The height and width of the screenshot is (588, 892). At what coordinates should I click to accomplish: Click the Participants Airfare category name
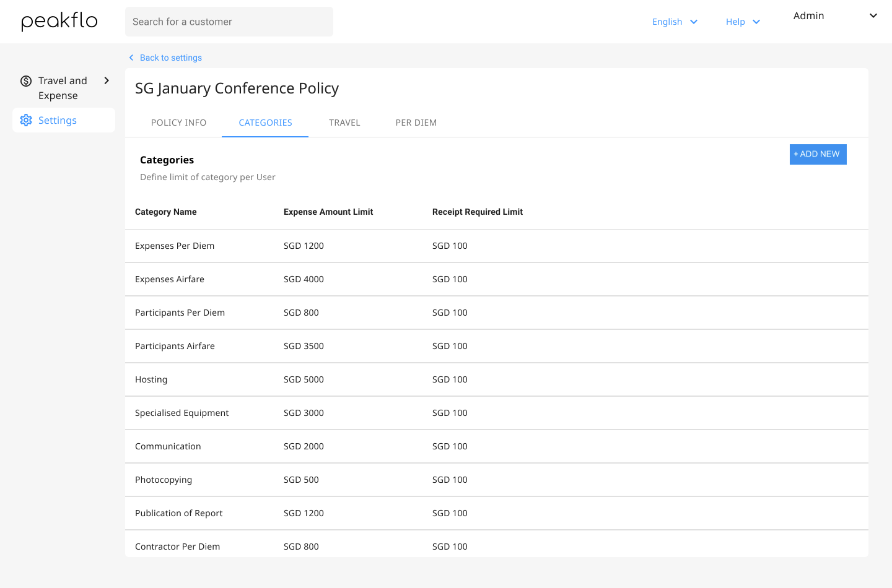[175, 346]
